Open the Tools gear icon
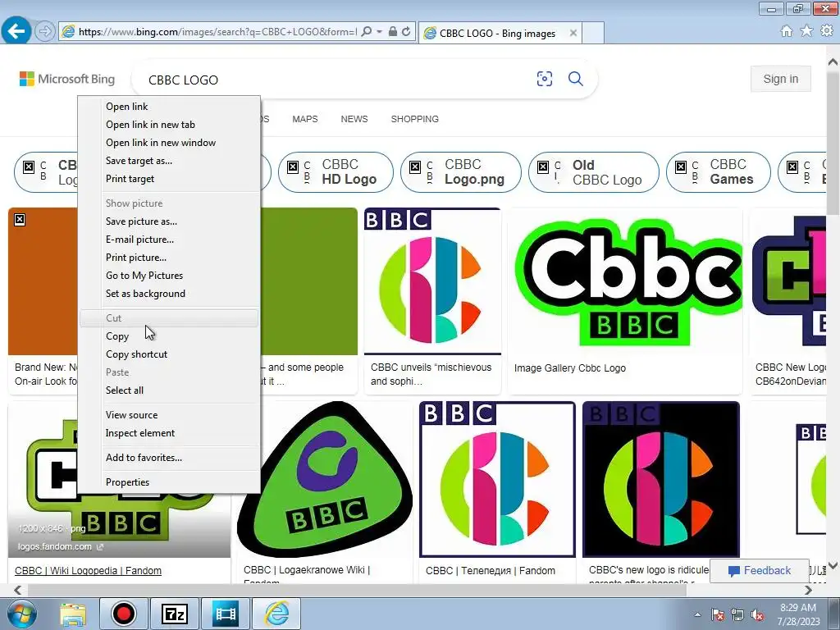The height and width of the screenshot is (630, 840). coord(827,31)
